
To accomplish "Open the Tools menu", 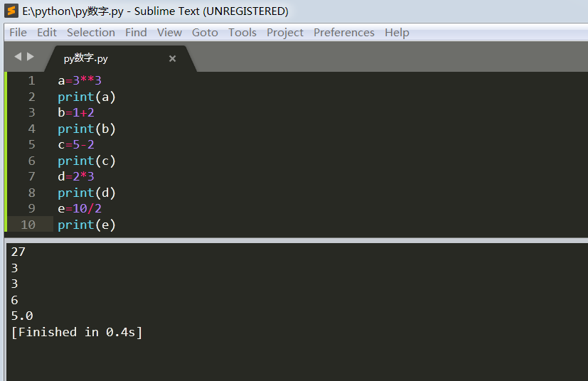I will point(242,33).
